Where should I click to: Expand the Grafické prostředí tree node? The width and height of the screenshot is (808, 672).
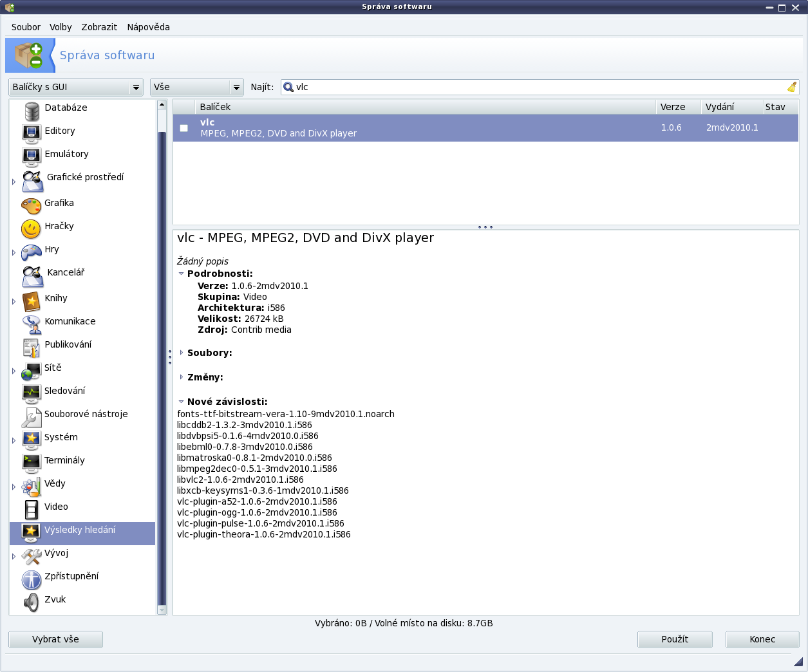[x=14, y=182]
